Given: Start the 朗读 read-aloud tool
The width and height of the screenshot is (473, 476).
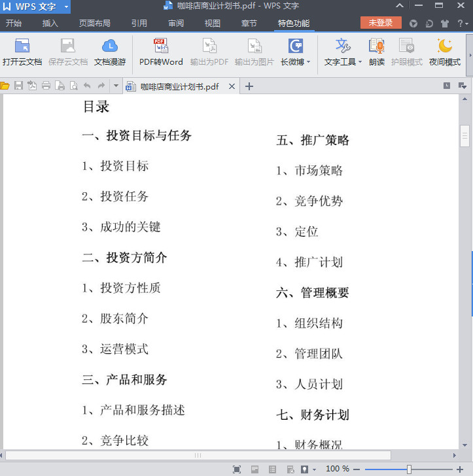Looking at the screenshot, I should tap(377, 52).
